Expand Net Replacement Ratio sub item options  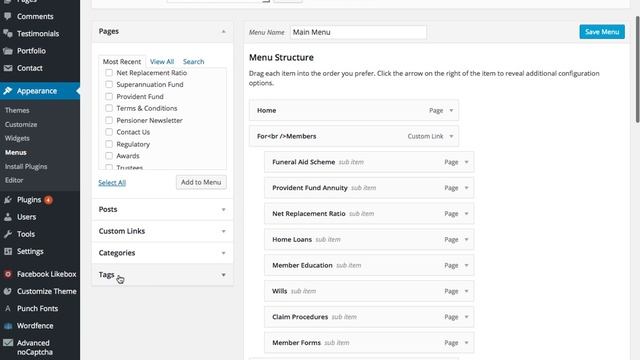[x=466, y=213]
